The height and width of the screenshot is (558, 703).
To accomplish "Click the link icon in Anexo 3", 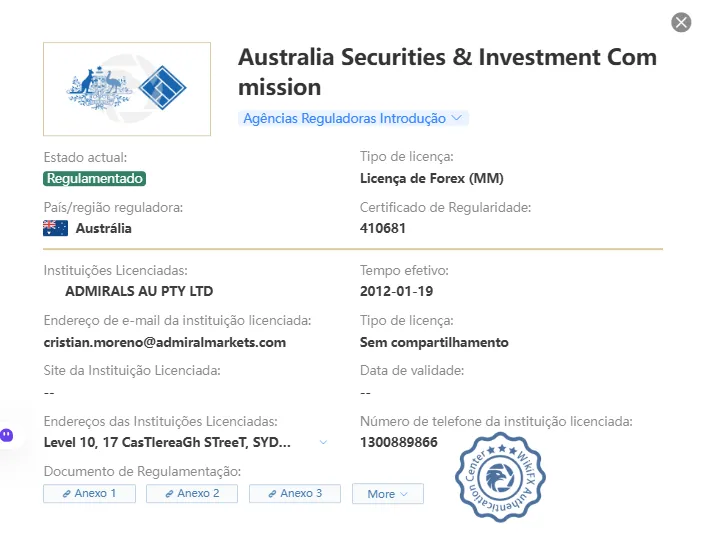I will click(x=272, y=494).
